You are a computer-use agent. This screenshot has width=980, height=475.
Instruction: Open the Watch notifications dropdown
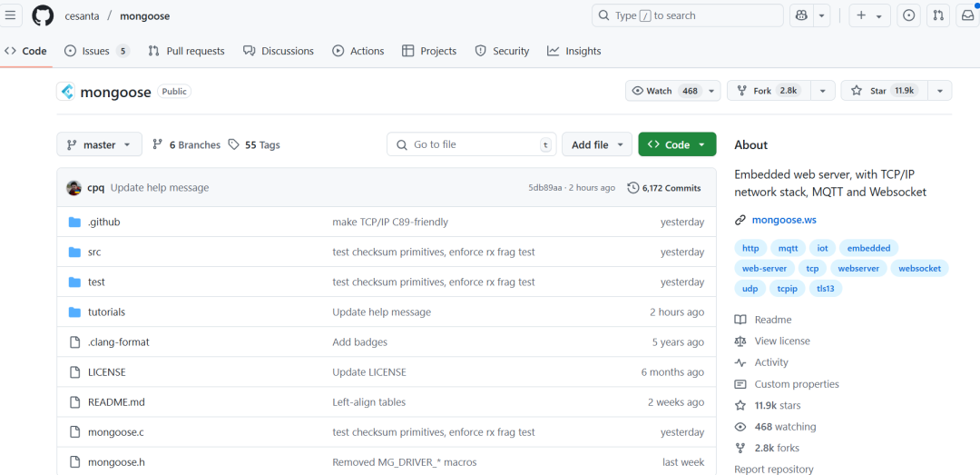click(672, 91)
